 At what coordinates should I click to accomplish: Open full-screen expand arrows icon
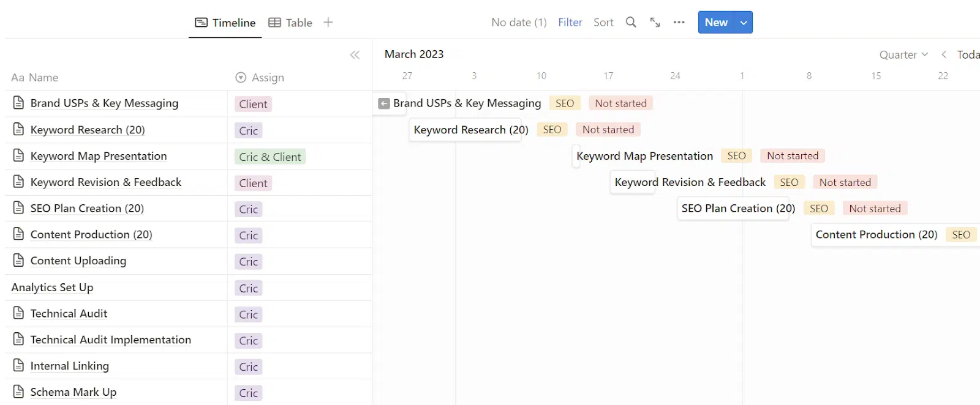pyautogui.click(x=655, y=23)
